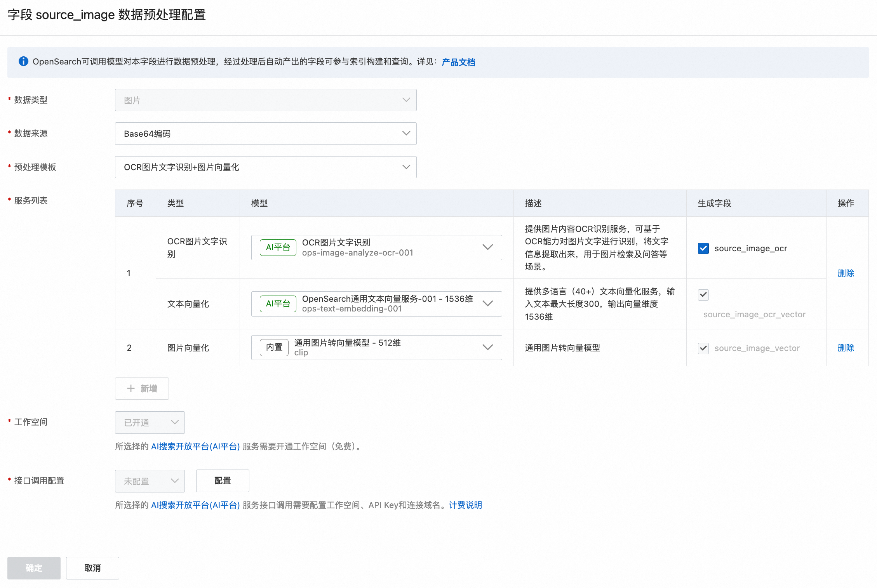Click the ops-image-analyze-ocr-001 model text
Viewport: 877px width, 588px height.
(358, 253)
